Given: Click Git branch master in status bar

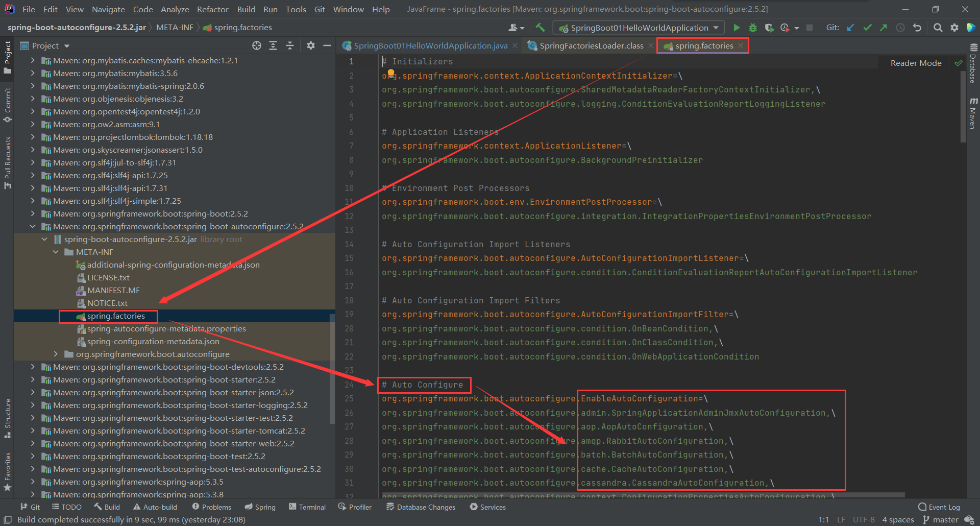Looking at the screenshot, I should (941, 519).
